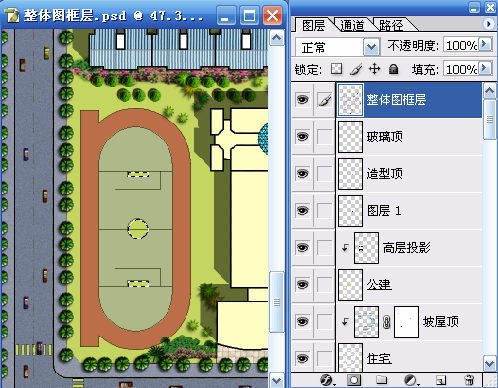Click the 坡屋顶 layer mask thumbnail
498x388 pixels.
tap(406, 322)
